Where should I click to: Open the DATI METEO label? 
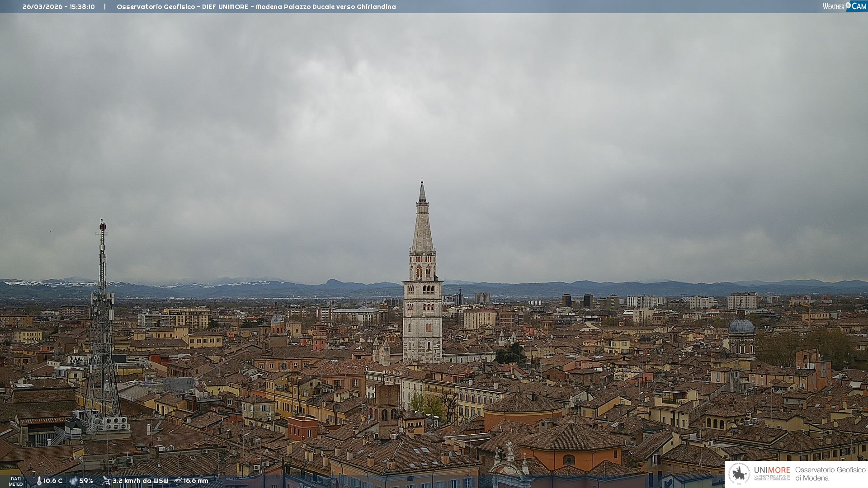[16, 481]
